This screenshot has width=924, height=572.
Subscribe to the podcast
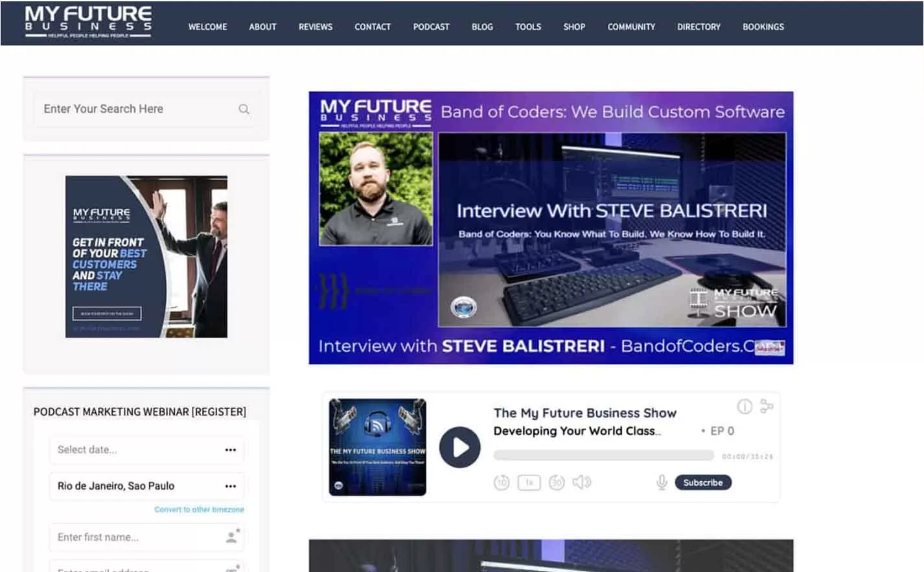[703, 483]
